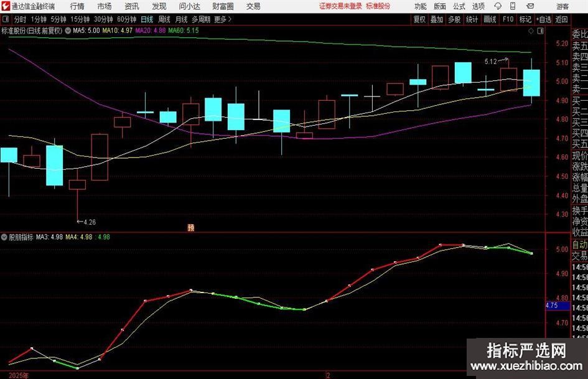Toggle the side panel icon at chart top right
The width and height of the screenshot is (588, 379).
pos(540,31)
